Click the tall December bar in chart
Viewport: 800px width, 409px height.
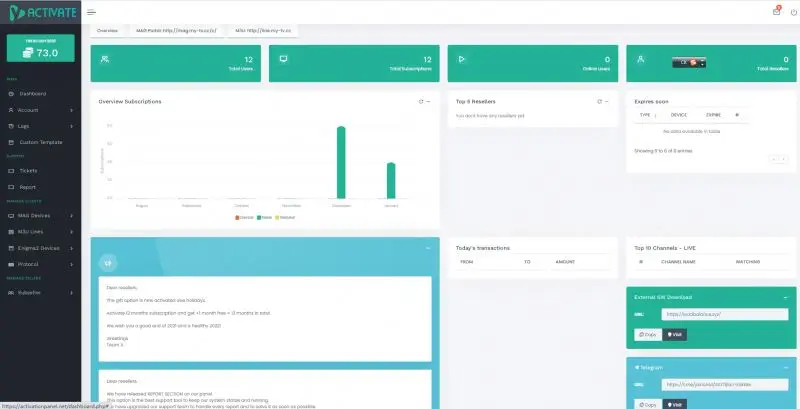[341, 162]
